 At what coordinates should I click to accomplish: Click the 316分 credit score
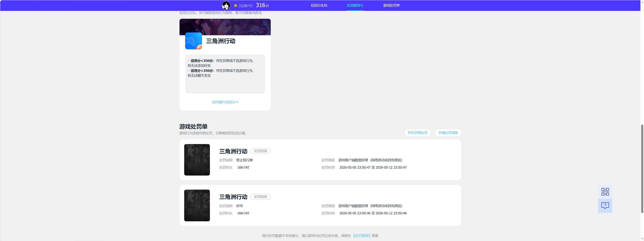coord(262,5)
